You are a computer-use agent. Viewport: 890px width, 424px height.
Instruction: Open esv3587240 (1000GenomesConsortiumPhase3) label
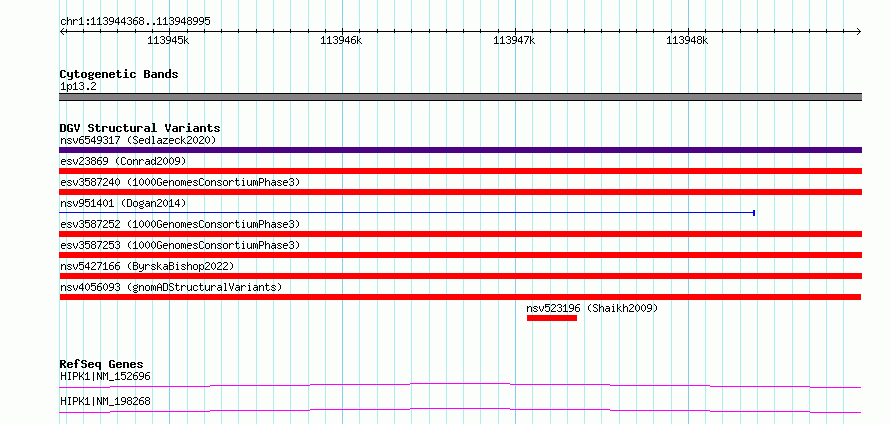180,182
